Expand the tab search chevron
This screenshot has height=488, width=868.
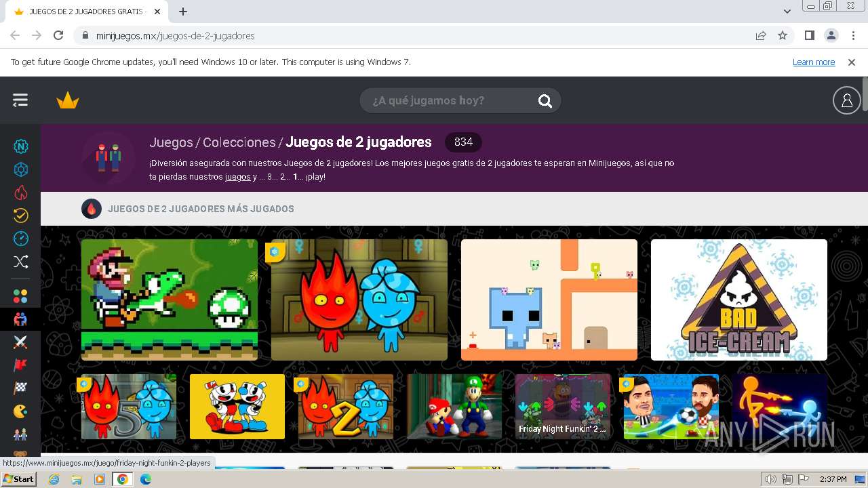787,12
